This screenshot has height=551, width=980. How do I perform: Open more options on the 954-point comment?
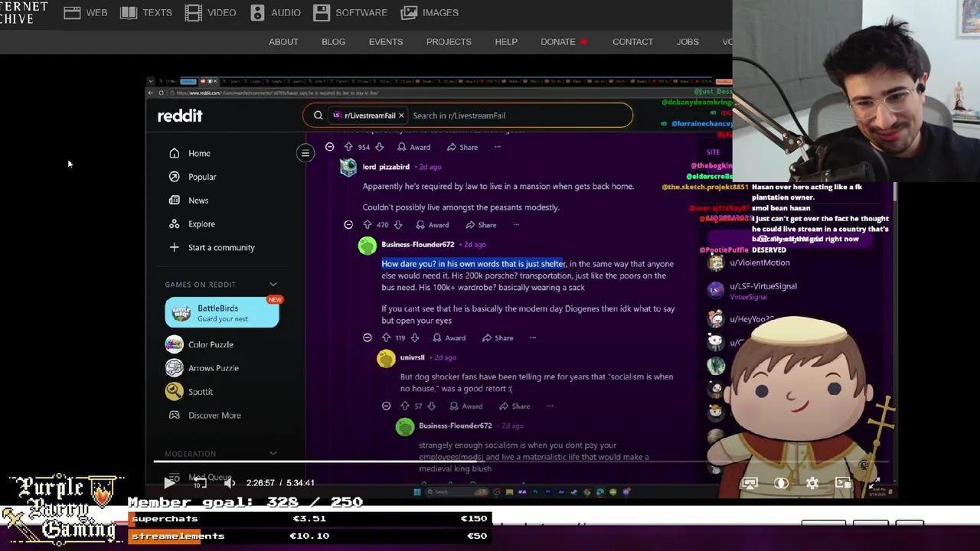(x=497, y=147)
